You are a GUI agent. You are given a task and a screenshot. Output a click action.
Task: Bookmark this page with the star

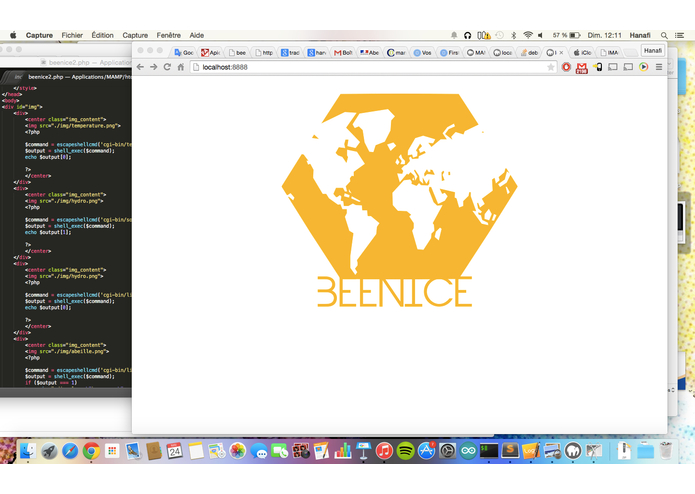point(550,67)
